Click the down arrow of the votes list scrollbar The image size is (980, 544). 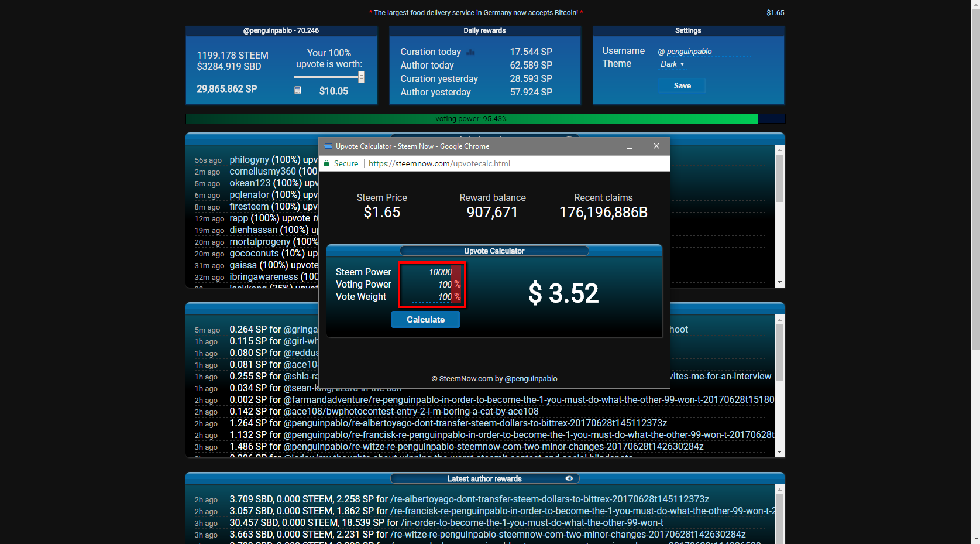pos(779,282)
